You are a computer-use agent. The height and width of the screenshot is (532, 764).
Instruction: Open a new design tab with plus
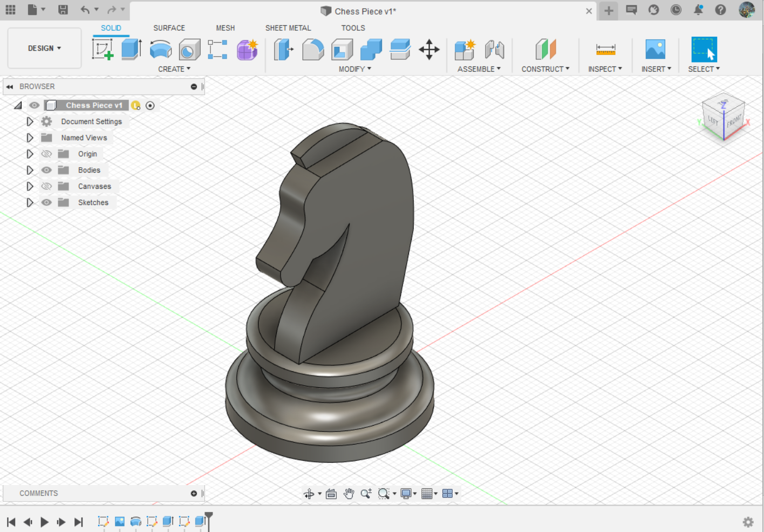pyautogui.click(x=609, y=10)
